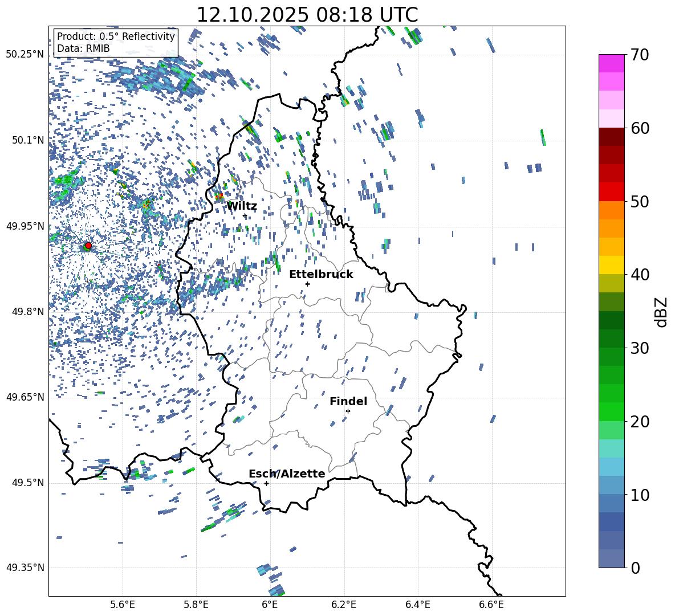Image resolution: width=675 pixels, height=616 pixels.
Task: Click the 49.65°N latitude label
Action: point(25,397)
